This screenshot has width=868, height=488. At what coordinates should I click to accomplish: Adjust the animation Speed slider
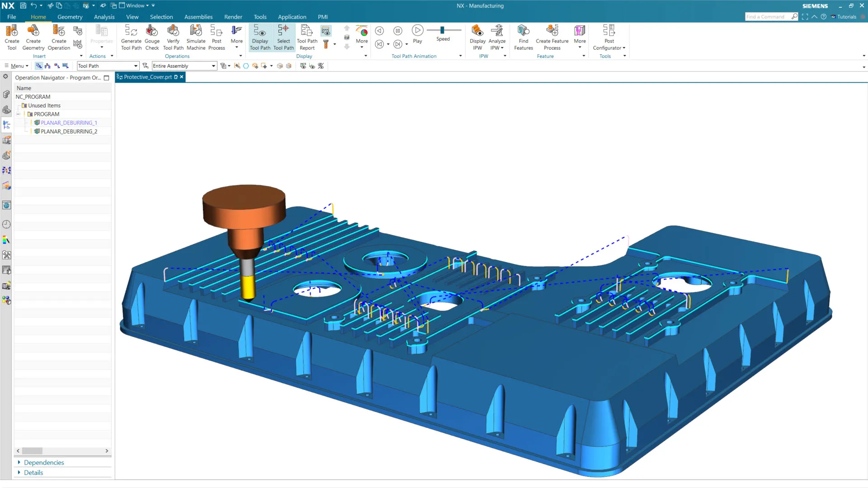pyautogui.click(x=442, y=30)
